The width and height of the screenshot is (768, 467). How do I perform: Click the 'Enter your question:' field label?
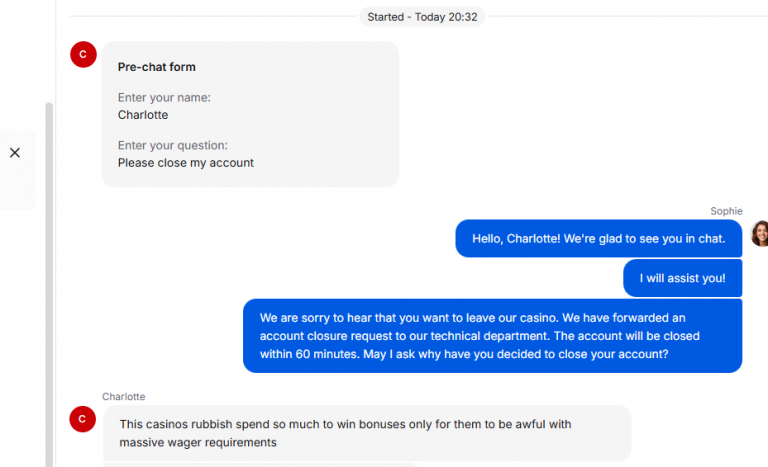173,146
